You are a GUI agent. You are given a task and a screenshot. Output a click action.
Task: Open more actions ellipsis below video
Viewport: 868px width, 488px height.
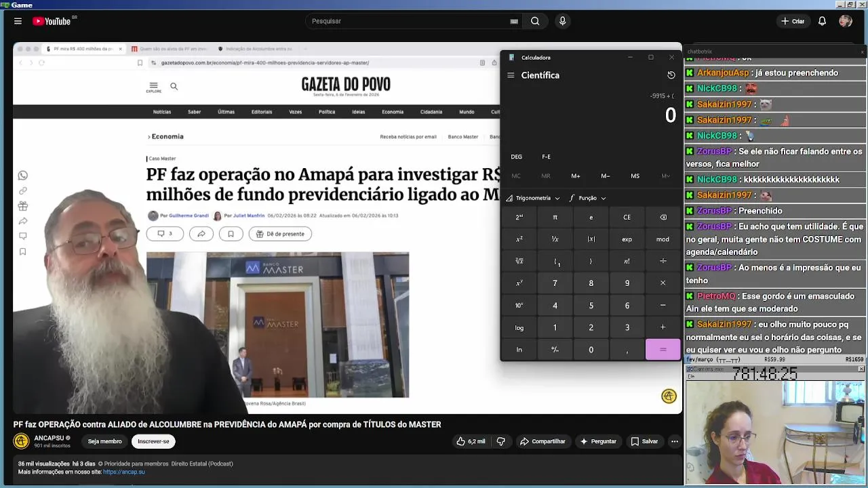tap(674, 441)
